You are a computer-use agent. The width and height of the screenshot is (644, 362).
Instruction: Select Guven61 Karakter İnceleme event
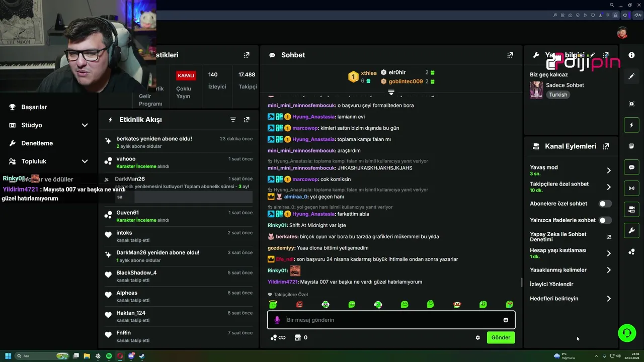coord(178,216)
